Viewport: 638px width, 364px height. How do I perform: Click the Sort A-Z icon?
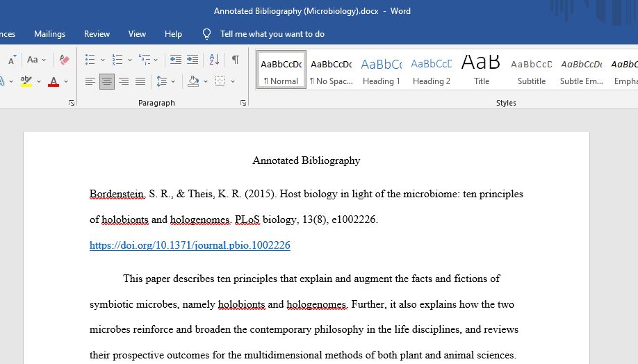(215, 59)
